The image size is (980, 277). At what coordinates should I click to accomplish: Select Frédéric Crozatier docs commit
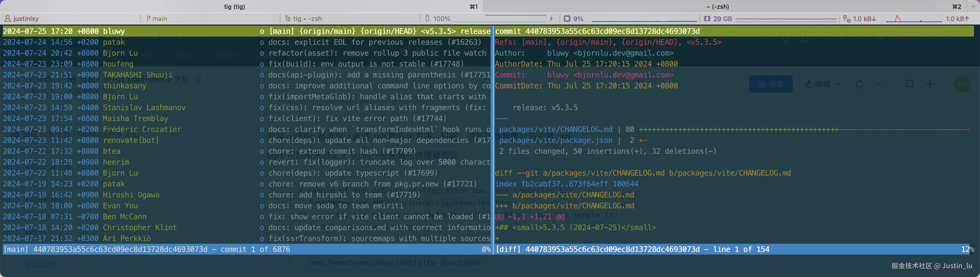(247, 130)
